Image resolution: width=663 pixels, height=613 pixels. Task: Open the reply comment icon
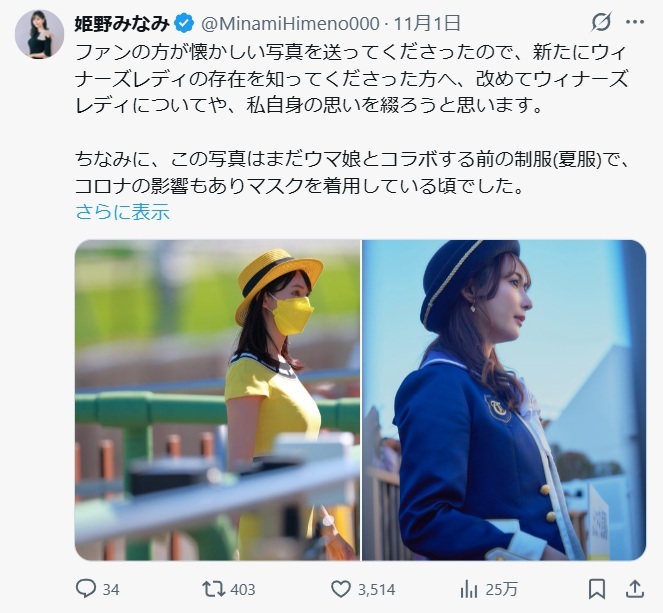point(86,588)
